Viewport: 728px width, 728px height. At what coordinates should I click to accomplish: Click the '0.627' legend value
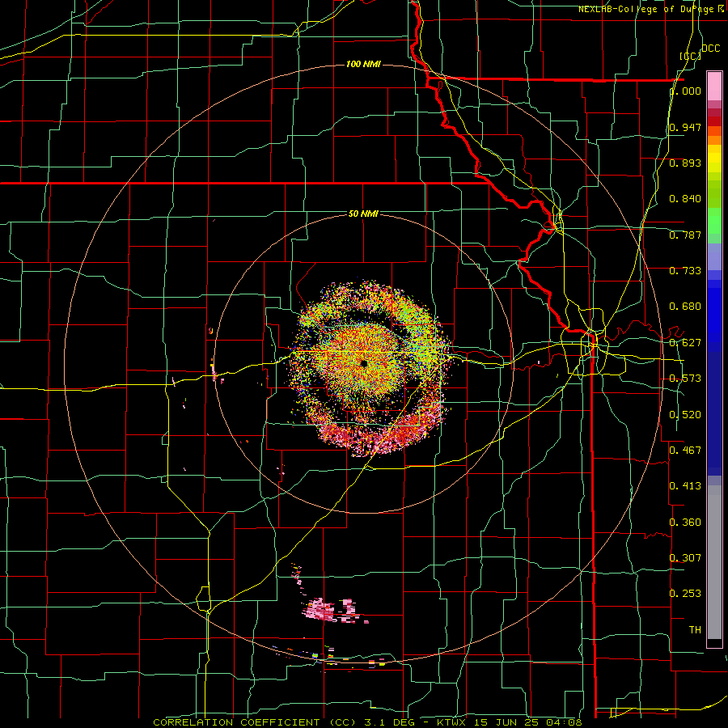[685, 343]
